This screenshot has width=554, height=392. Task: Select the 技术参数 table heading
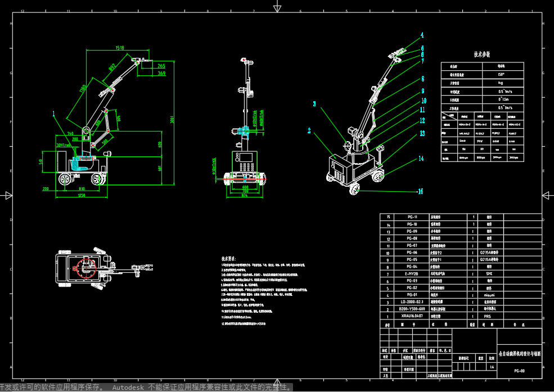[482, 55]
